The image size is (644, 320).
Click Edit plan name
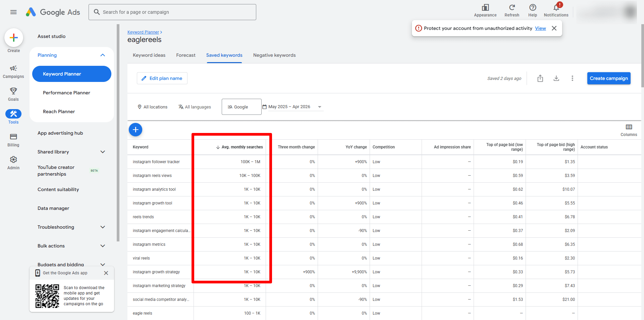pyautogui.click(x=162, y=78)
